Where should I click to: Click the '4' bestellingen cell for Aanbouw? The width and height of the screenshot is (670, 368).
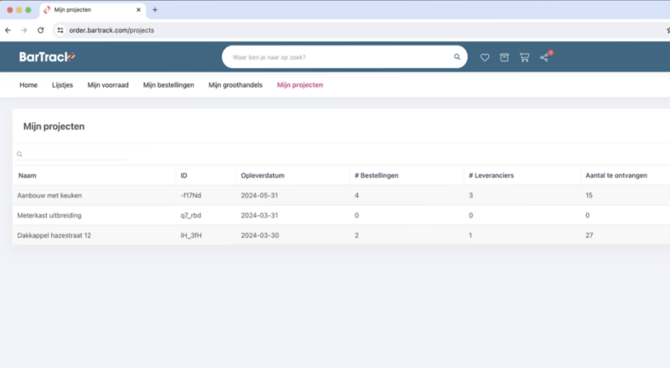coord(357,195)
